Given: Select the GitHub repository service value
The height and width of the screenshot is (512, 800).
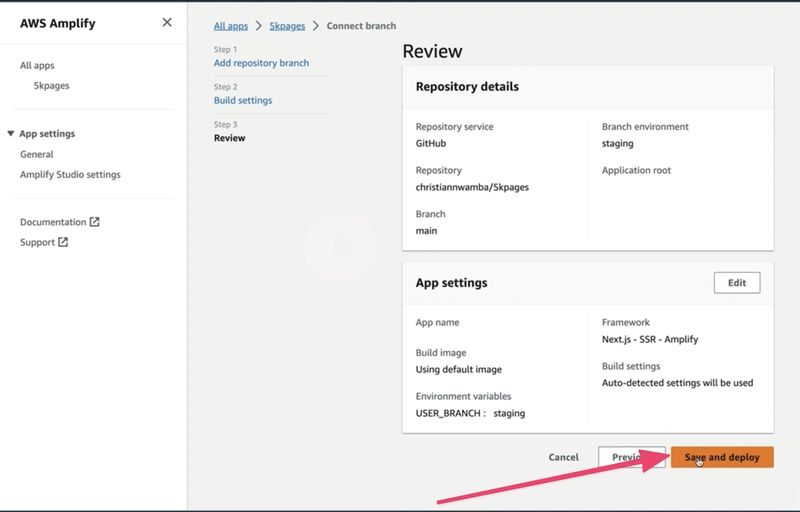Looking at the screenshot, I should [x=431, y=143].
